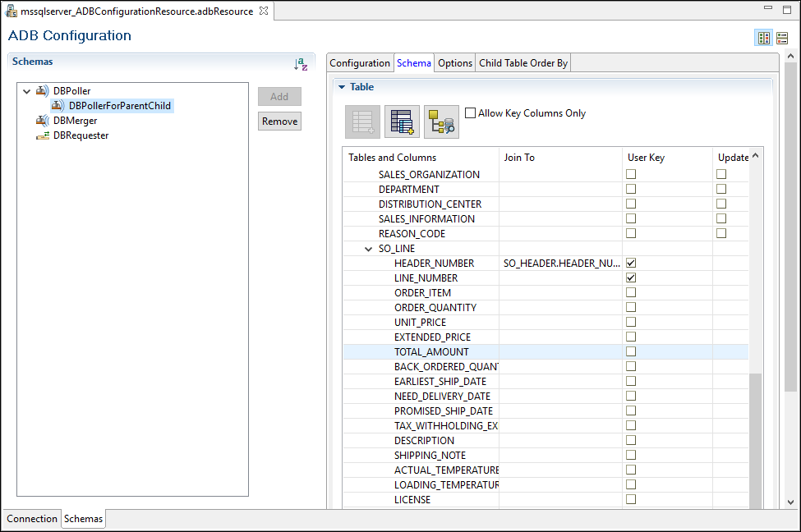Select DBPollerForParentChild in the schema tree
Viewport: 801px width, 532px height.
coord(120,106)
